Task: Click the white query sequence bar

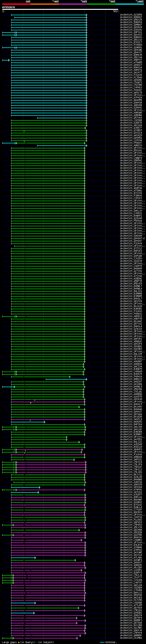Action: [60, 9]
